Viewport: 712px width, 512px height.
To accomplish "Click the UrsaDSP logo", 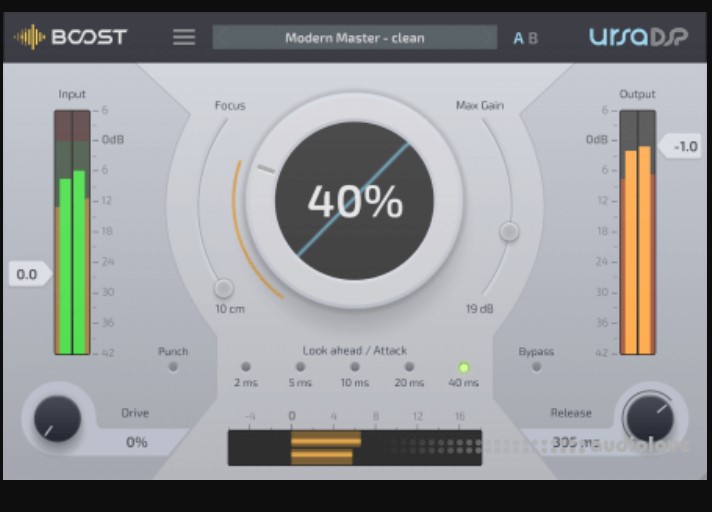I will click(638, 37).
